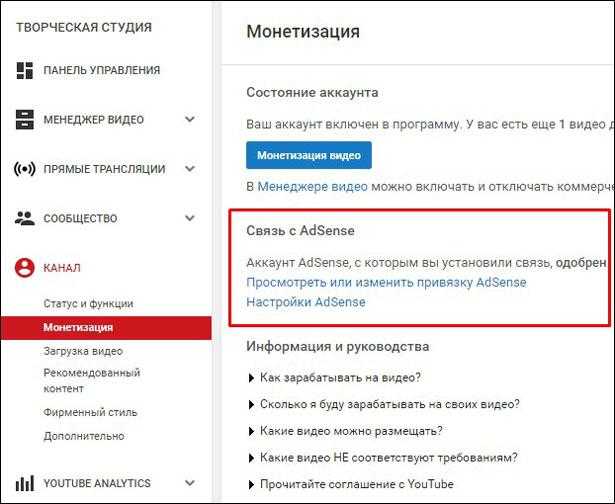Follow the Менеджере видео link
The height and width of the screenshot is (504, 615).
click(313, 187)
